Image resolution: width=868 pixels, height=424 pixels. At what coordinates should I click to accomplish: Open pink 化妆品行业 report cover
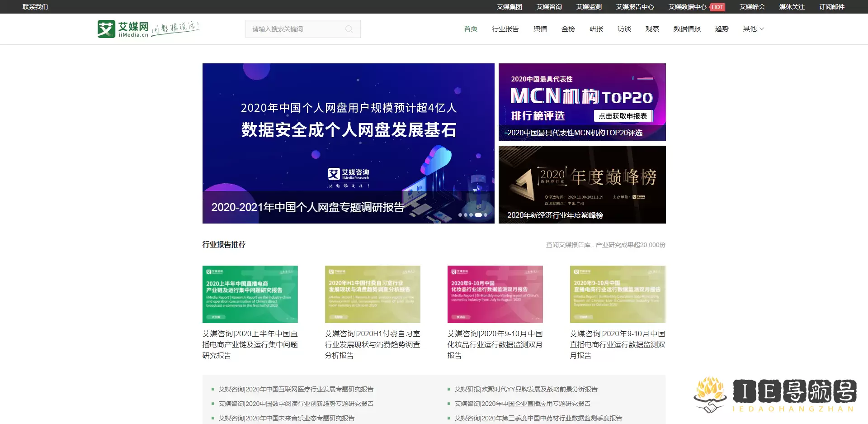495,294
